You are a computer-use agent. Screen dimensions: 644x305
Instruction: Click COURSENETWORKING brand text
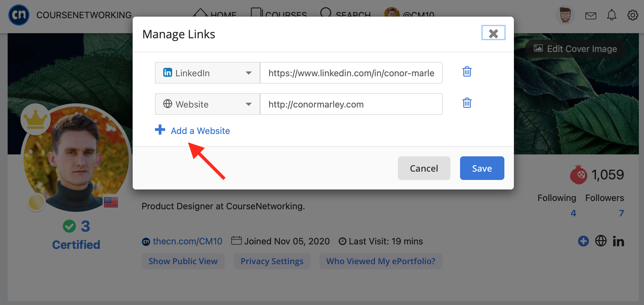84,15
